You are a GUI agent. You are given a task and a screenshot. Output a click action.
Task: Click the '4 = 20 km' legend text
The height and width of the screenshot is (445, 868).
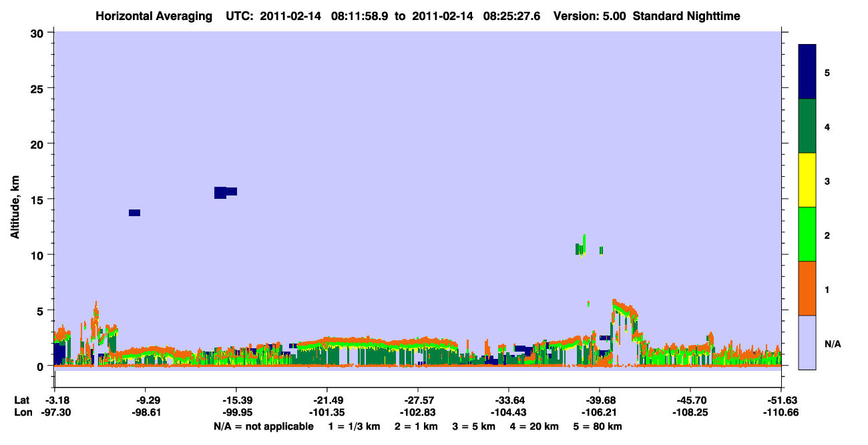(535, 426)
